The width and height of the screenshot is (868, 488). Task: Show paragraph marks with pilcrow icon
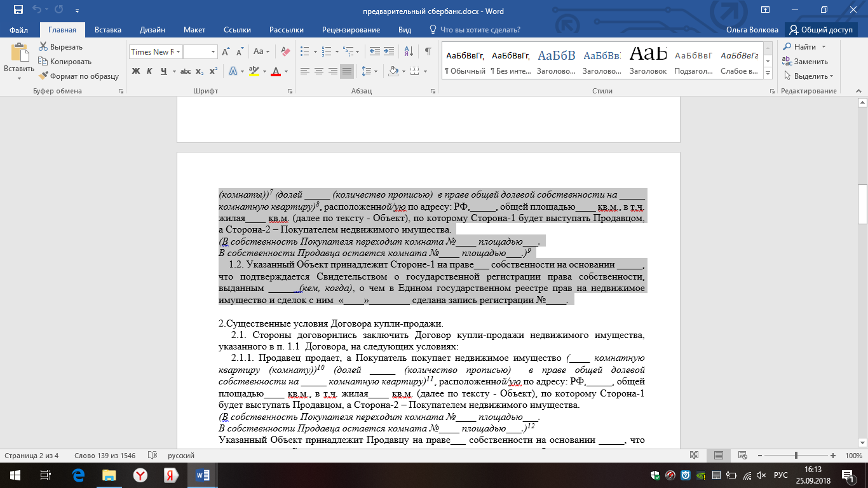click(428, 52)
